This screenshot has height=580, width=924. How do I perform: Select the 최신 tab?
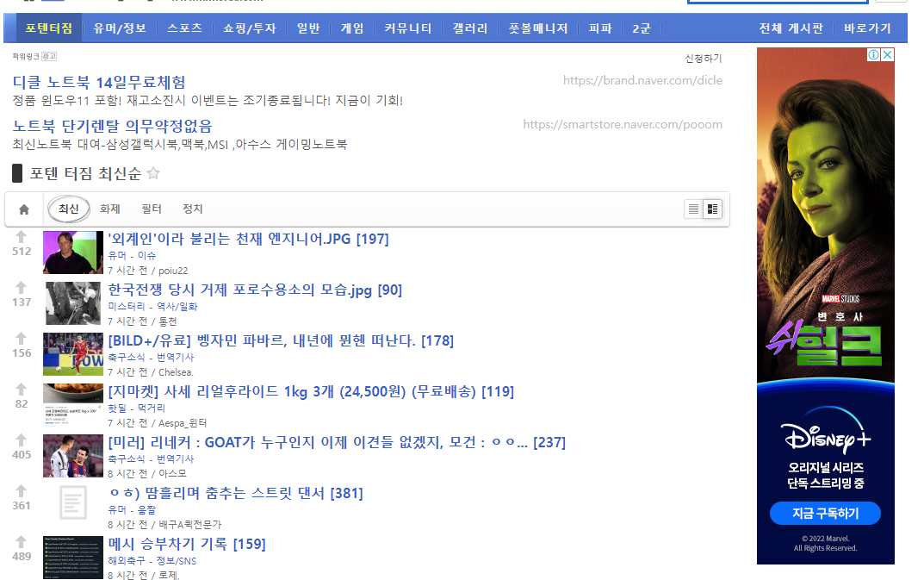coord(68,209)
